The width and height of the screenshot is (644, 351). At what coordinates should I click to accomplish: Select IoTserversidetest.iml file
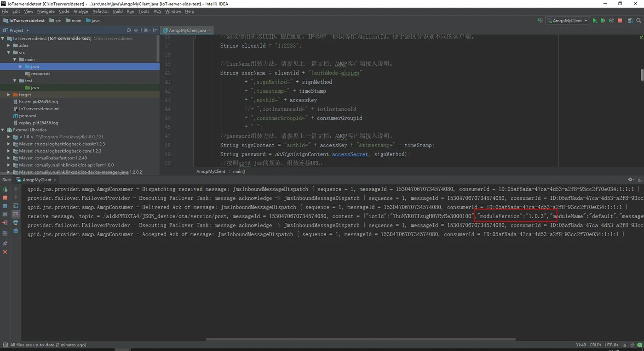pos(39,109)
